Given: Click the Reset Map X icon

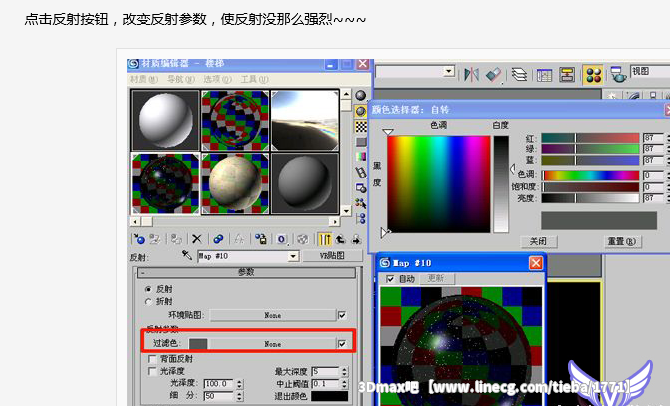Looking at the screenshot, I should tap(197, 239).
